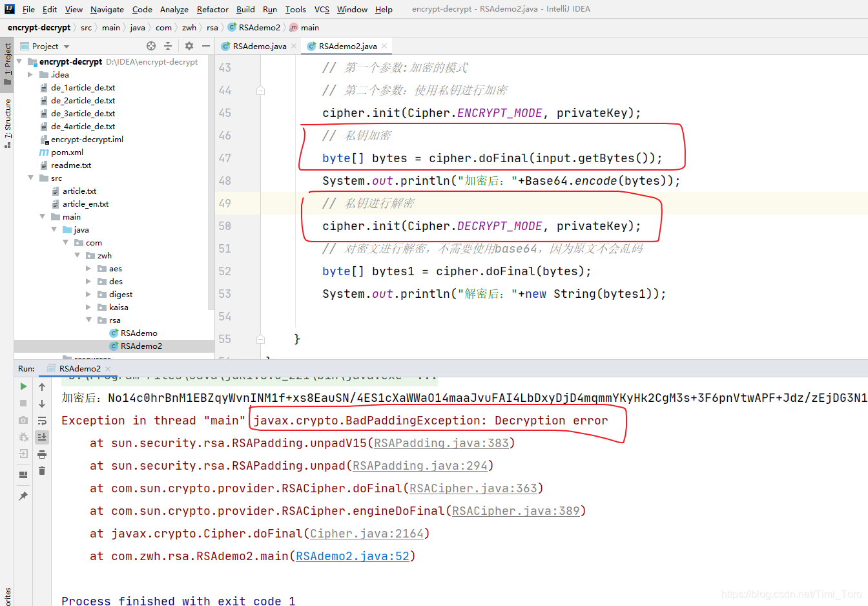
Task: Collapse the encrypt-decrypt project root
Action: pos(19,61)
